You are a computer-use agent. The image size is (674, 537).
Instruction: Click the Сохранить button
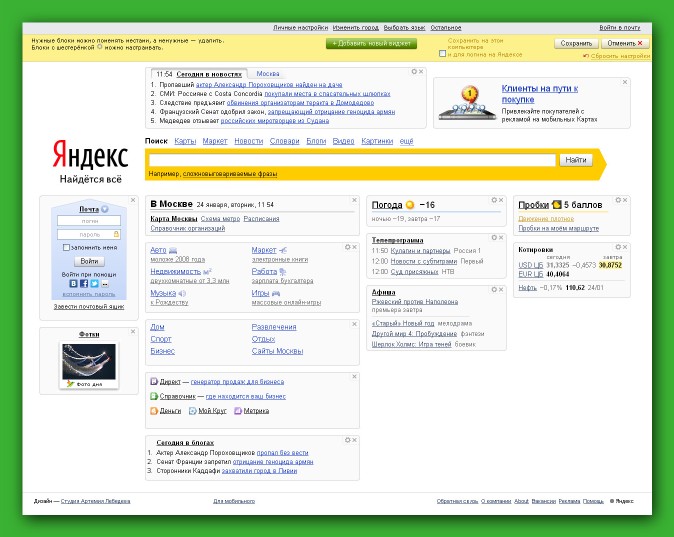tap(576, 43)
